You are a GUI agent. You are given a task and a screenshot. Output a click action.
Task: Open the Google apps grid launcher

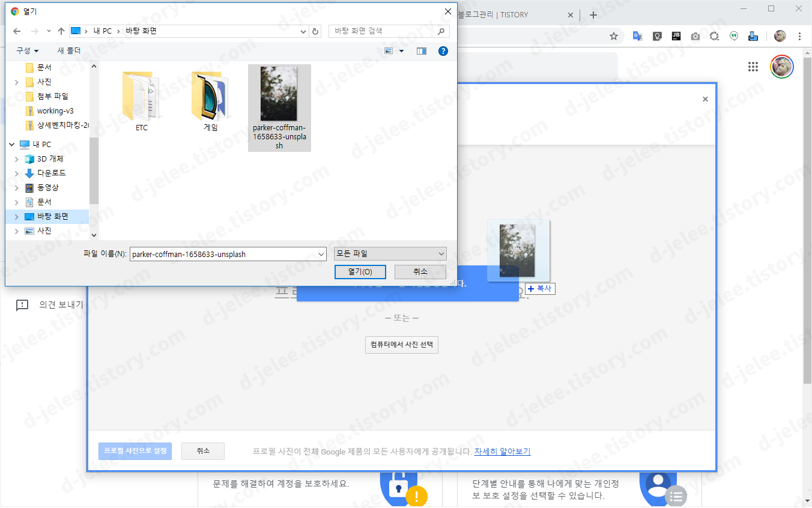coord(753,67)
